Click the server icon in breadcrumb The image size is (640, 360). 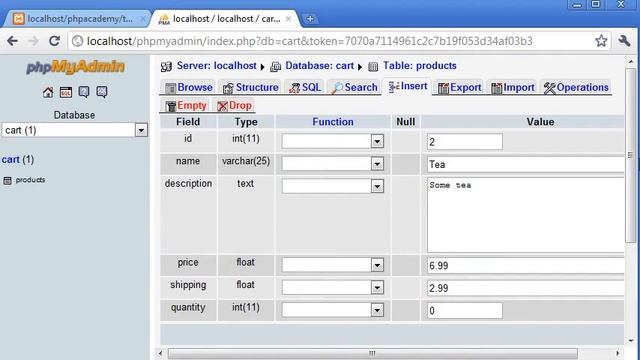pyautogui.click(x=166, y=67)
